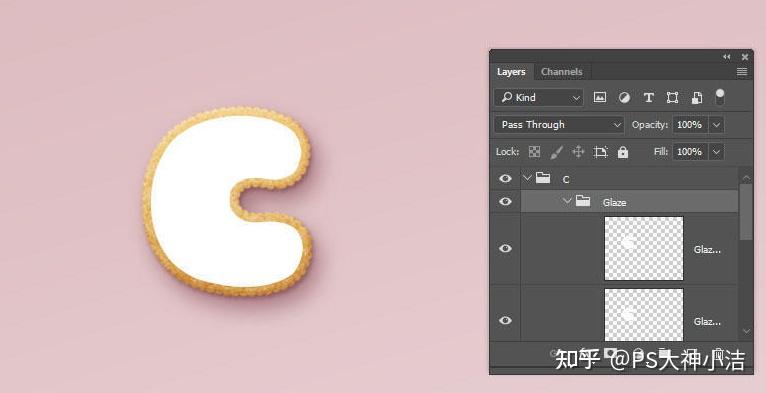Open the Kind filter dropdown
The image size is (766, 393).
tap(538, 98)
